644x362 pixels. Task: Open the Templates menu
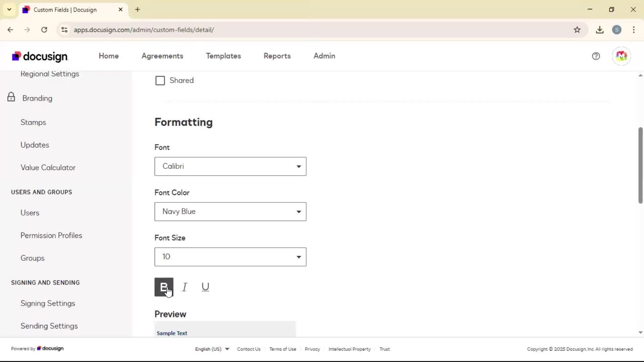click(x=223, y=56)
